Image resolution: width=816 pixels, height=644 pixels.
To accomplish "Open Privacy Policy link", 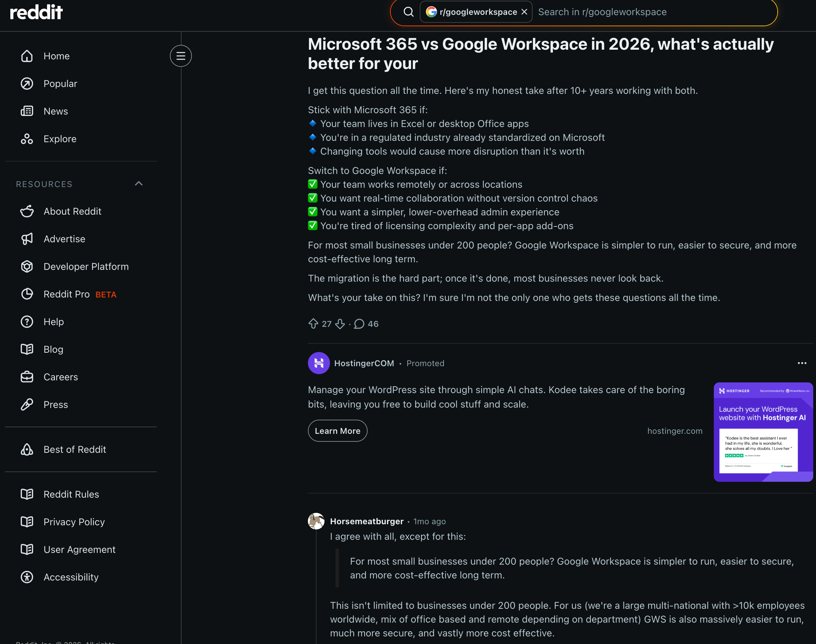I will click(x=74, y=521).
